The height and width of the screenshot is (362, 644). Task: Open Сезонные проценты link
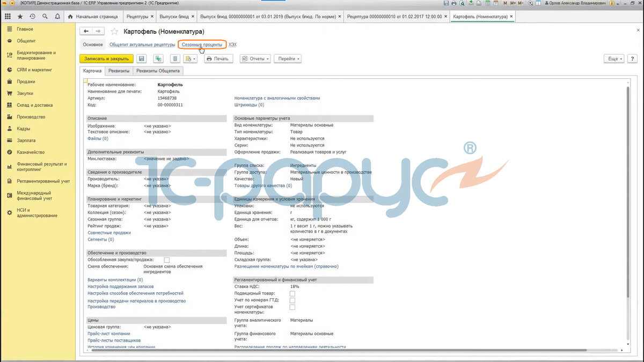202,45
